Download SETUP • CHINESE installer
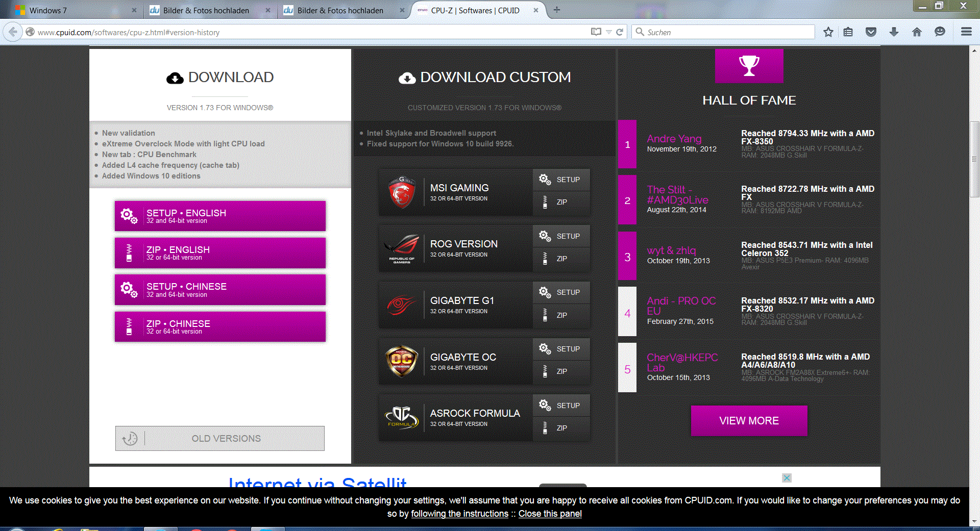The image size is (980, 531). pos(220,290)
